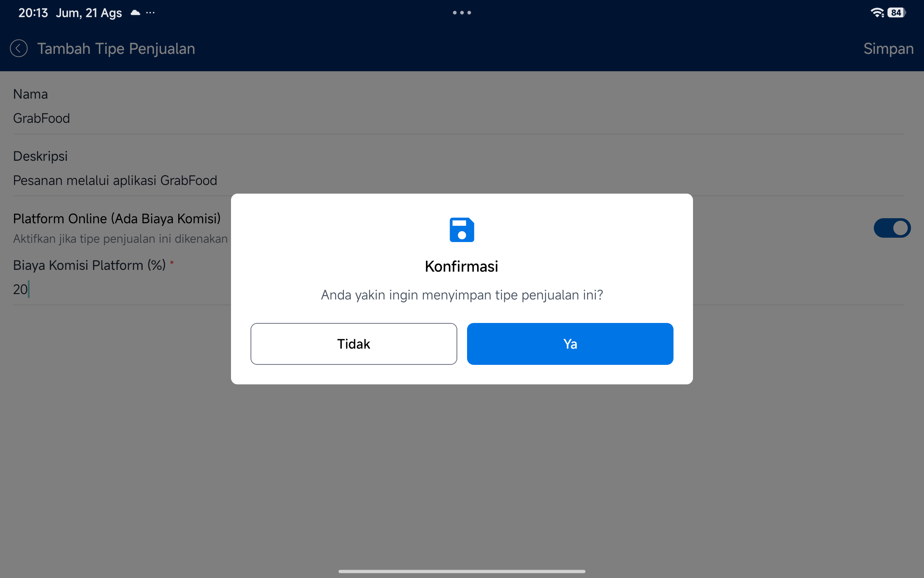
Task: Tap the Biaya Komisi Platform (%) label
Action: (90, 265)
